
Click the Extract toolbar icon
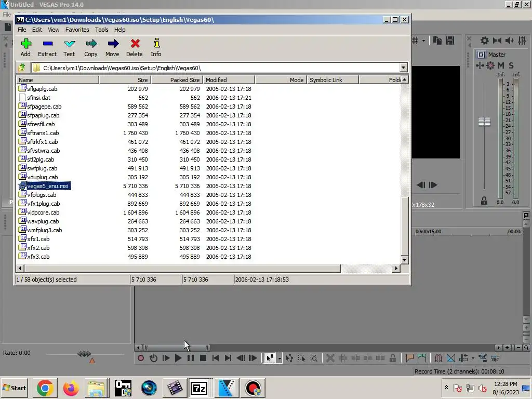tap(47, 48)
